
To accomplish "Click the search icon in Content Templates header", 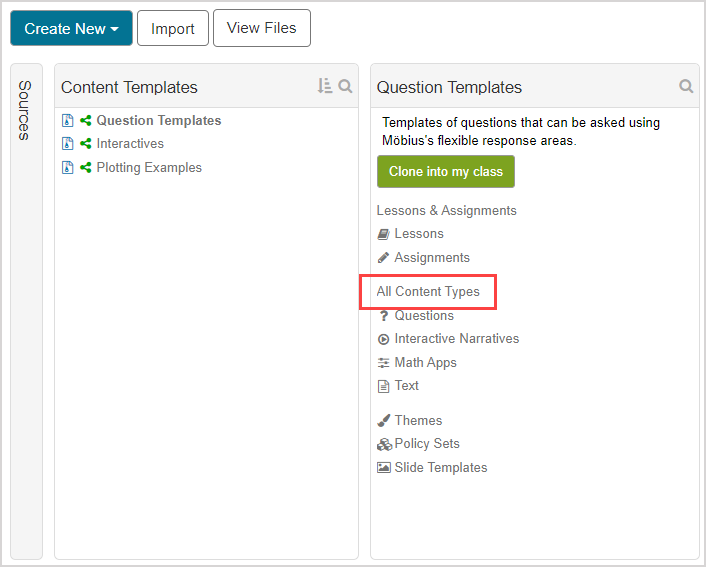I will [345, 86].
